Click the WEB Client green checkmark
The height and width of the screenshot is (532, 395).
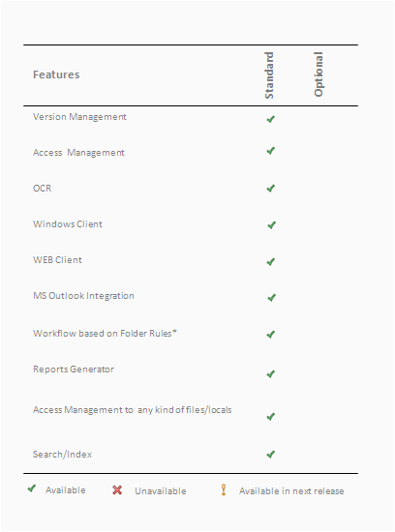point(271,262)
